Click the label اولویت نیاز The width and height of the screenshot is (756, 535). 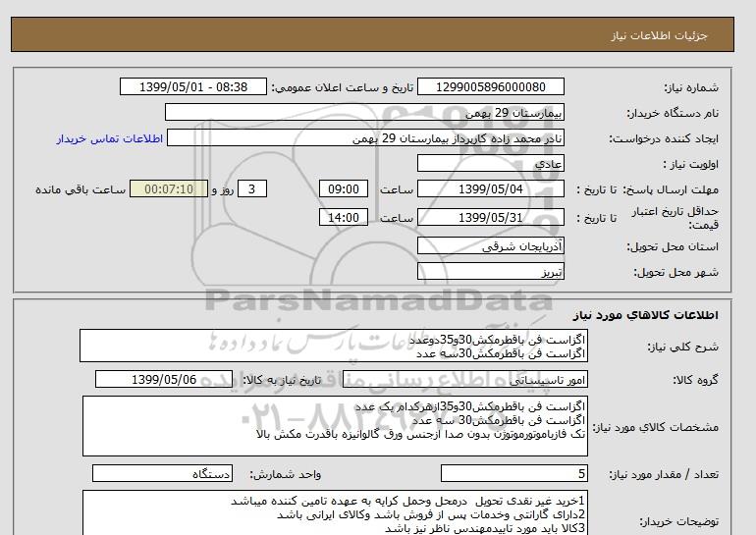coord(690,164)
